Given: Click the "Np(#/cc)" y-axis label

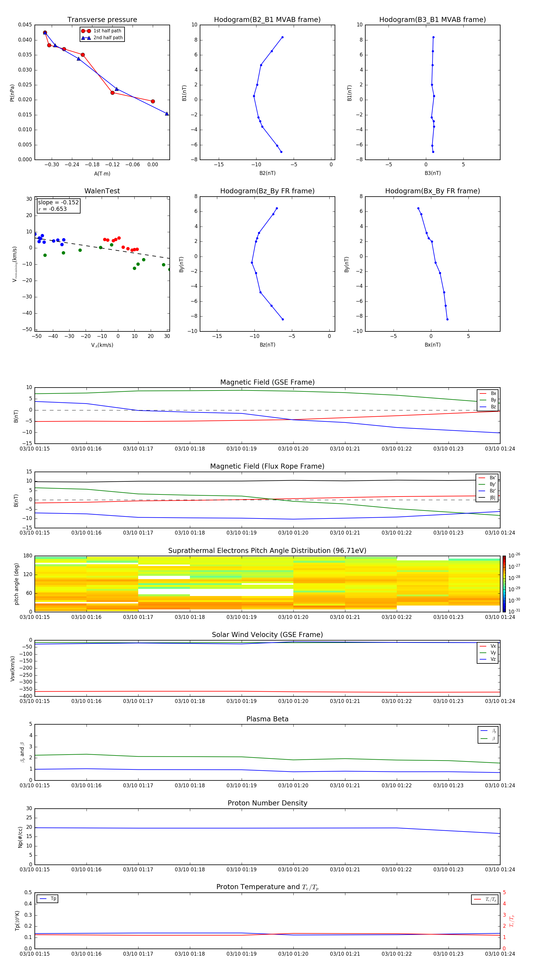Looking at the screenshot, I should [x=20, y=837].
